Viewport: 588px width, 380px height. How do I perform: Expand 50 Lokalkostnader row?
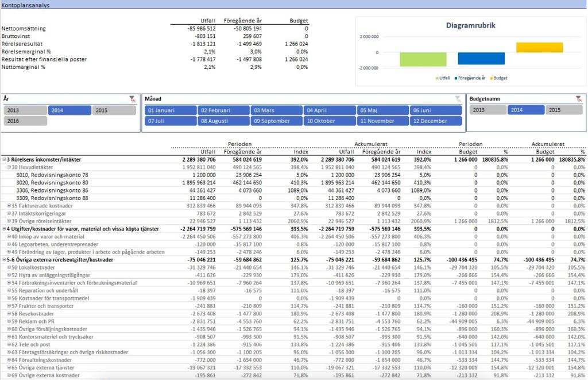[9, 267]
